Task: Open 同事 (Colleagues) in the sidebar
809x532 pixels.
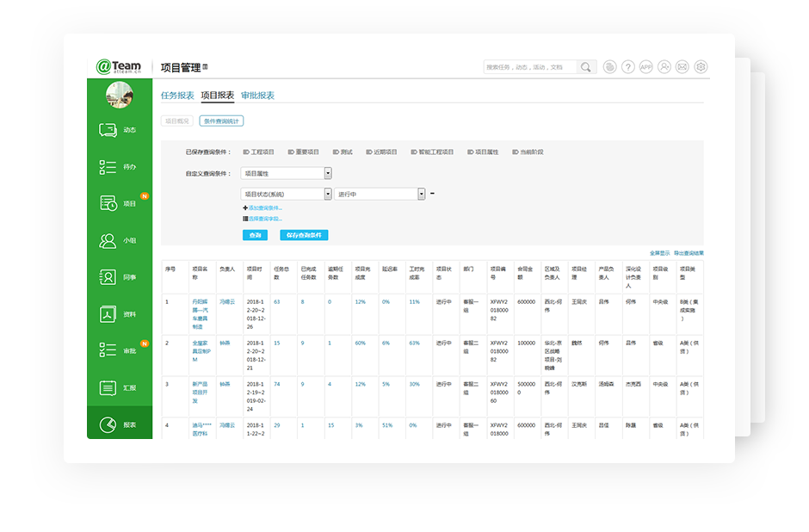Action: (119, 277)
